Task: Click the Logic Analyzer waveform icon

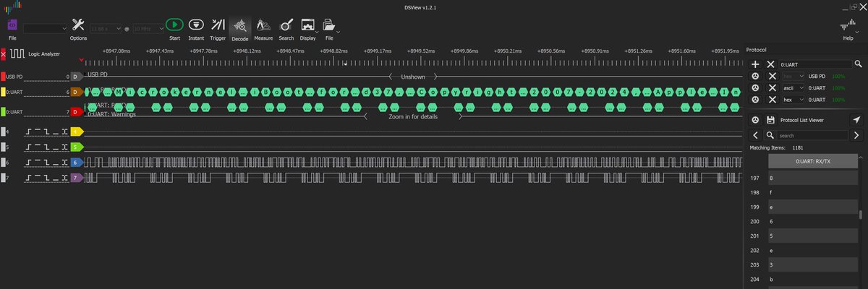Action: pyautogui.click(x=17, y=53)
